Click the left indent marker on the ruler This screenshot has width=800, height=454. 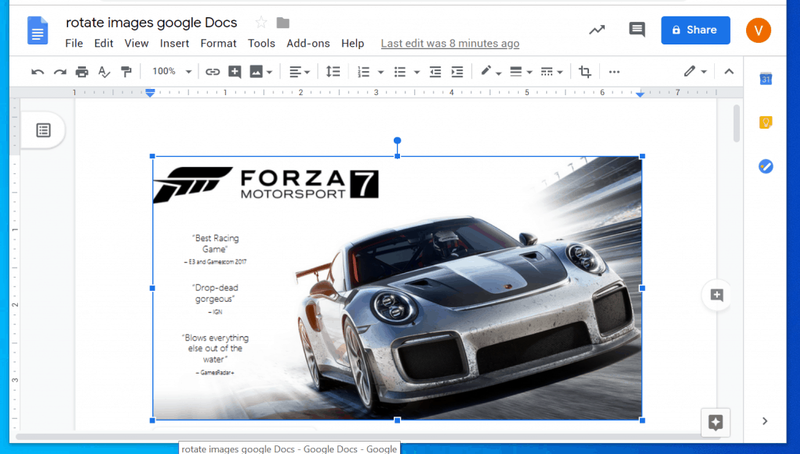point(150,93)
